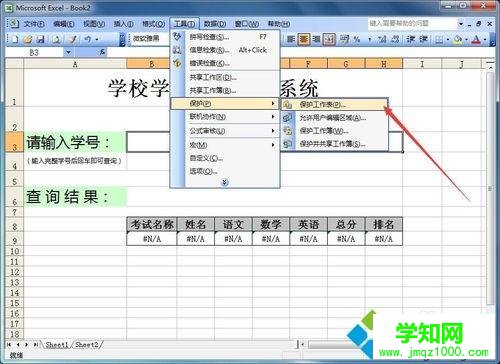Open the 编辑(E) menu
Image resolution: width=500 pixels, height=364 pixels.
click(x=64, y=24)
